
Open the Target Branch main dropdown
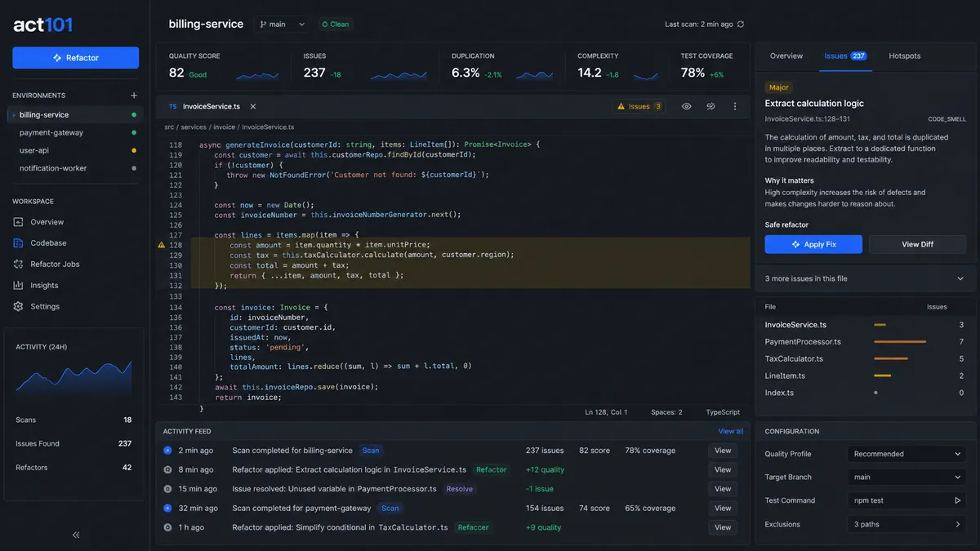[906, 478]
